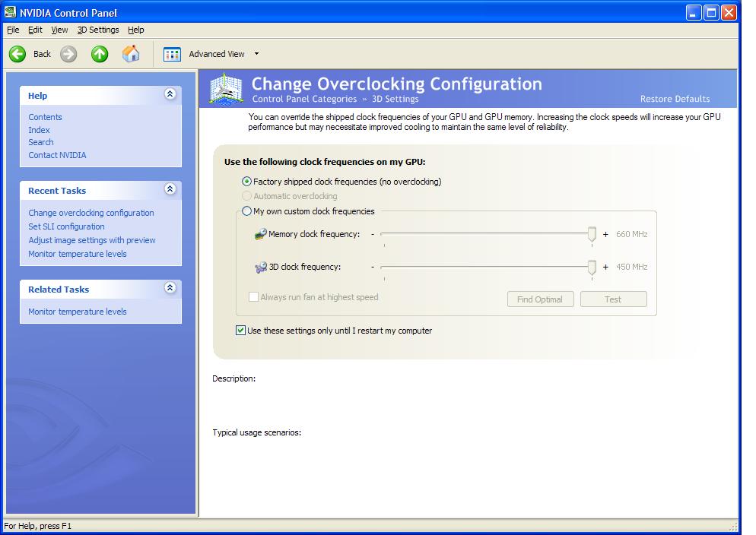Click Control Panel Categories breadcrumb
The width and height of the screenshot is (756, 535).
point(304,99)
